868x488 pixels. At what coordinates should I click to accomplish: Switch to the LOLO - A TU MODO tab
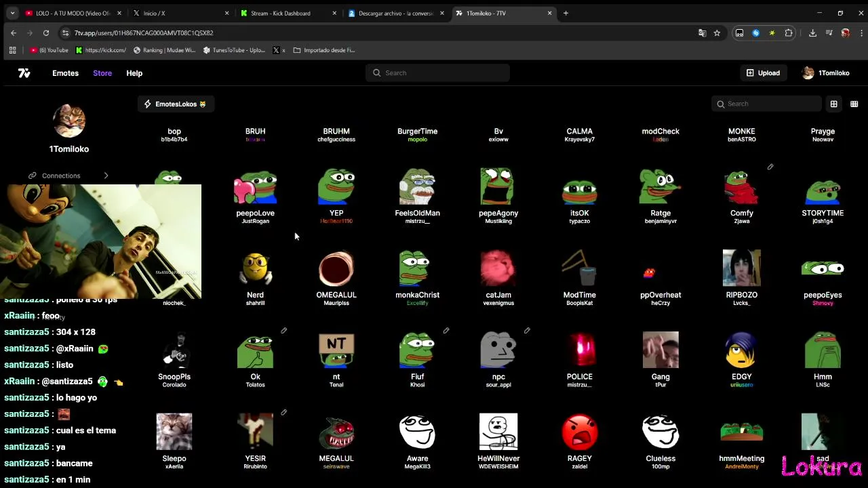(x=73, y=13)
